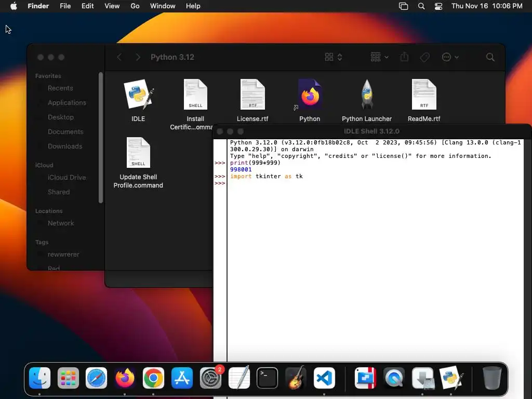Open the Go menu
This screenshot has height=399, width=532.
pos(135,6)
